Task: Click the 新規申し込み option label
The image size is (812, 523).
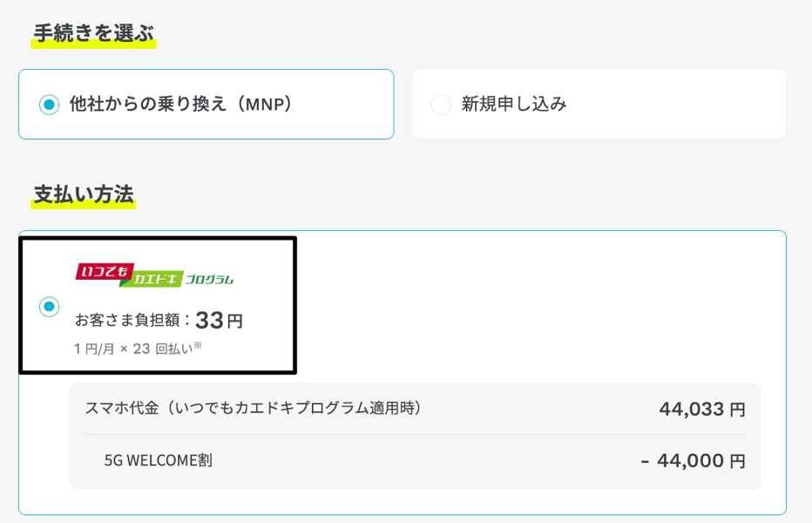Action: pos(514,105)
